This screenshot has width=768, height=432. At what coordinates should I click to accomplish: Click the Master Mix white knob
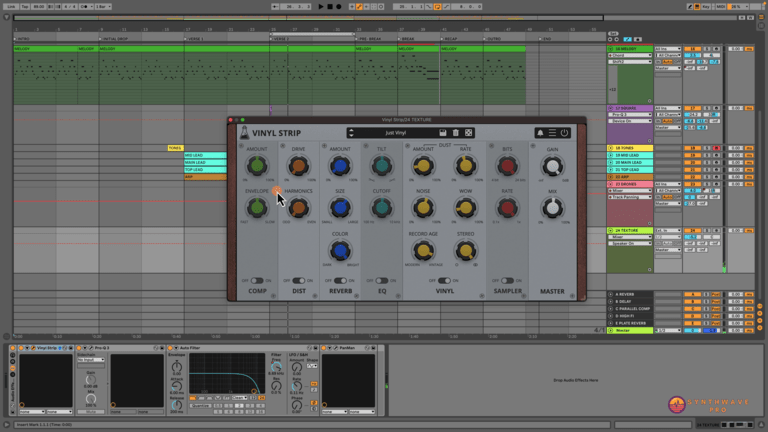pyautogui.click(x=552, y=208)
